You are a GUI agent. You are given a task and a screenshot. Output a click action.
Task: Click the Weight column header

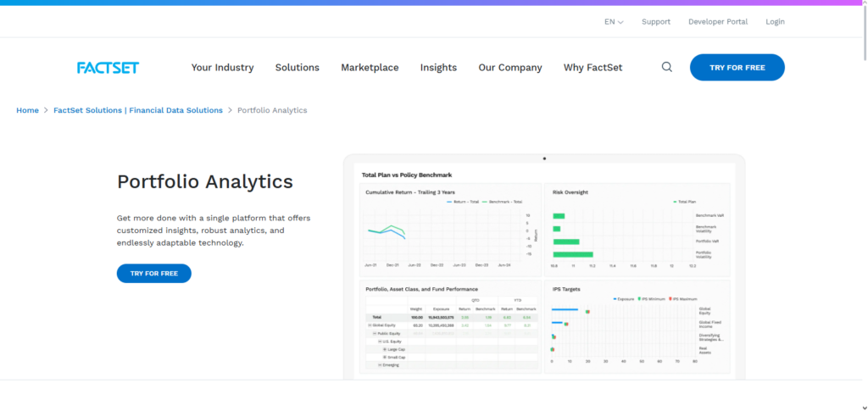click(416, 308)
